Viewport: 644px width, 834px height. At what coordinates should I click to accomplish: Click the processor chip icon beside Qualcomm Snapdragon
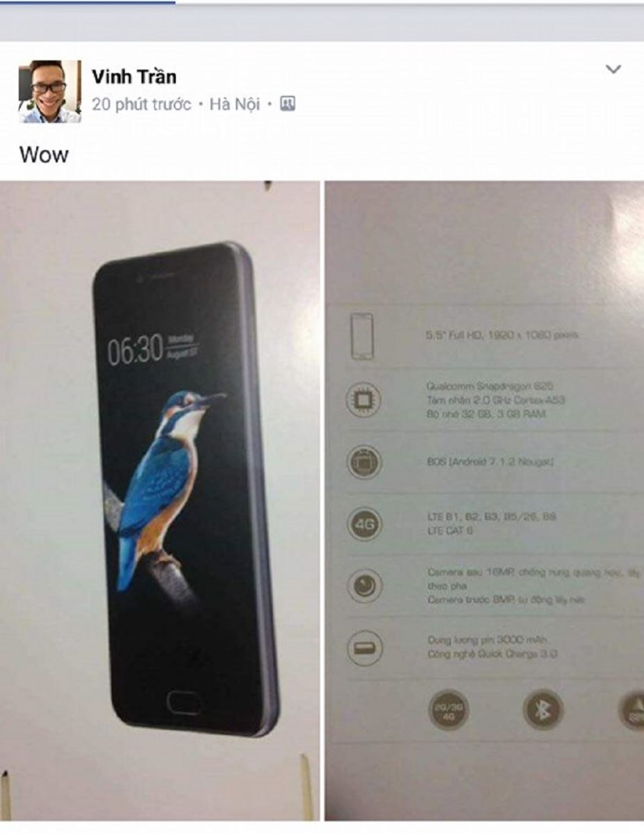(x=364, y=400)
